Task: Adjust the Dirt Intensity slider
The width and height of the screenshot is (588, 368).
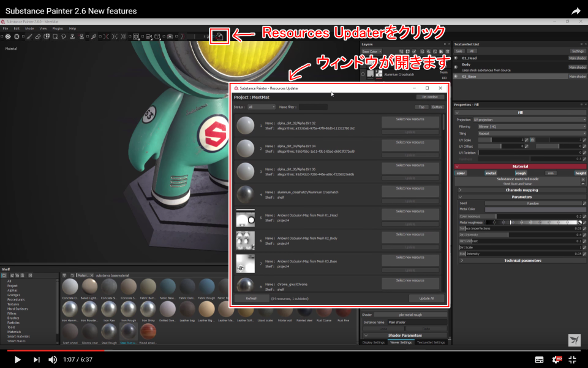Action: 521,235
